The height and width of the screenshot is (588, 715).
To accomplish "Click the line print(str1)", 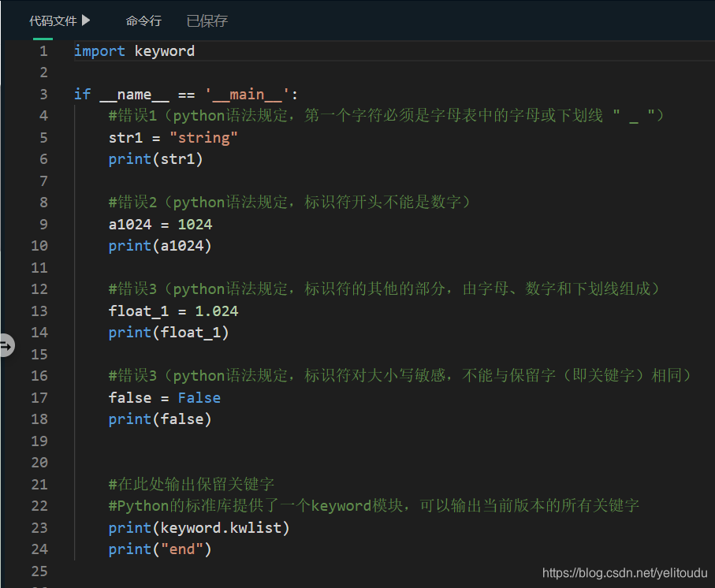I will pyautogui.click(x=155, y=159).
